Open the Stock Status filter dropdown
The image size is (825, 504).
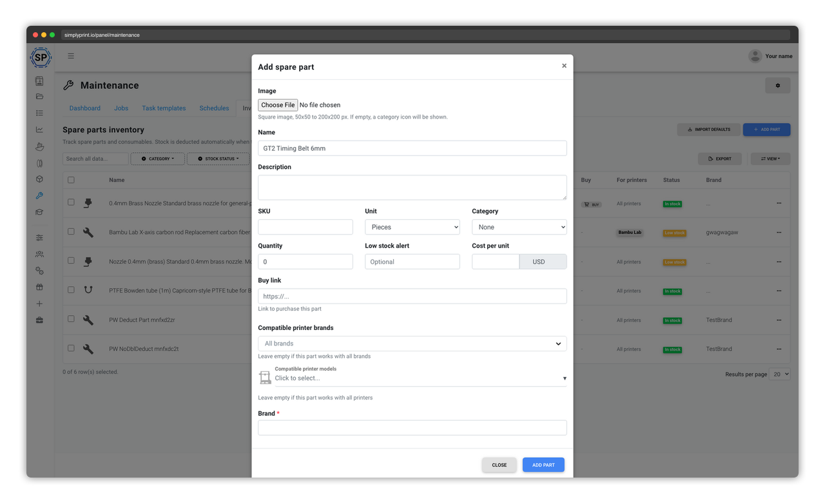[218, 159]
